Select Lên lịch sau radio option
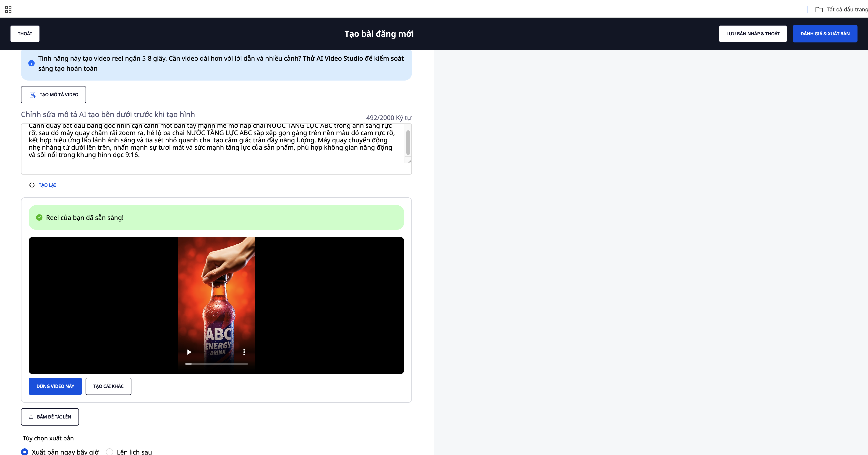This screenshot has height=455, width=868. [x=110, y=452]
